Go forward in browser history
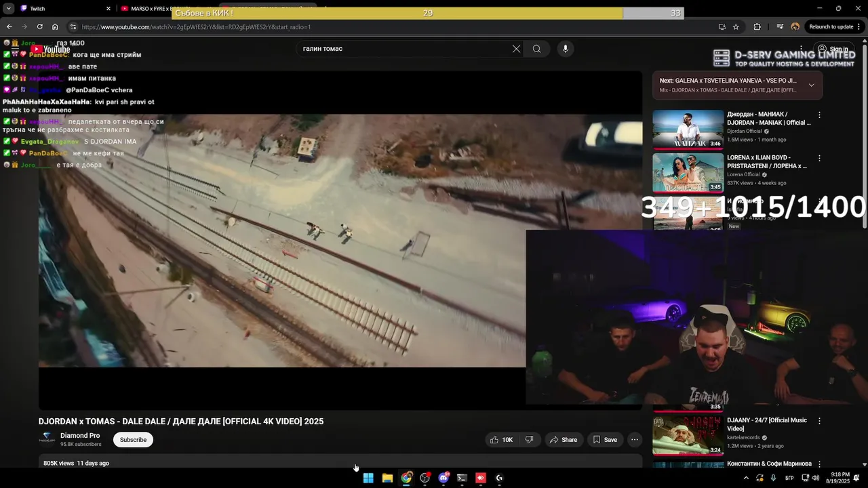Image resolution: width=868 pixels, height=488 pixels. (x=24, y=27)
